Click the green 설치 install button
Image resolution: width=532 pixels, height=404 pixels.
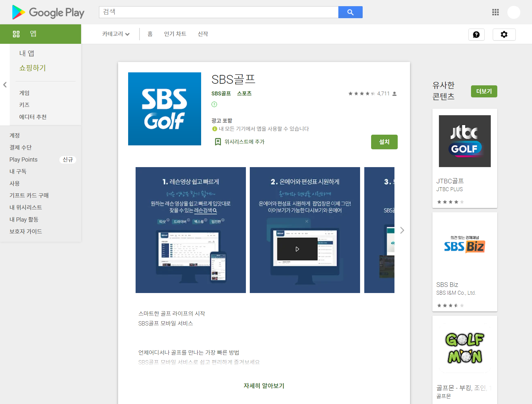point(384,142)
